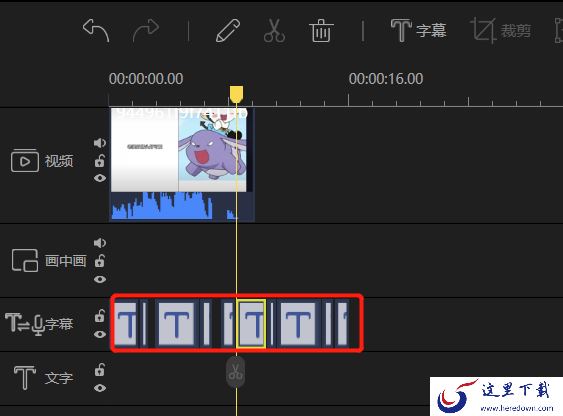The height and width of the screenshot is (416, 563).
Task: Hide the 视频 track with eye icon
Action: coord(100,178)
